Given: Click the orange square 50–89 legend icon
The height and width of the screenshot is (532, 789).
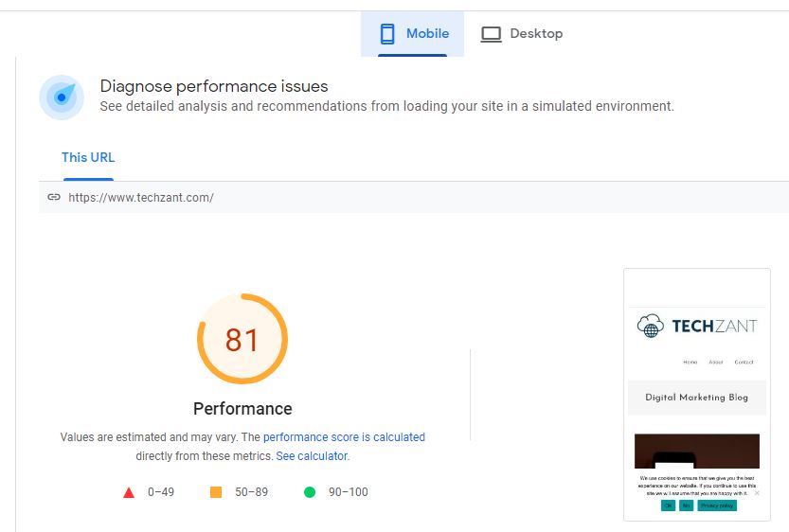Looking at the screenshot, I should (216, 492).
